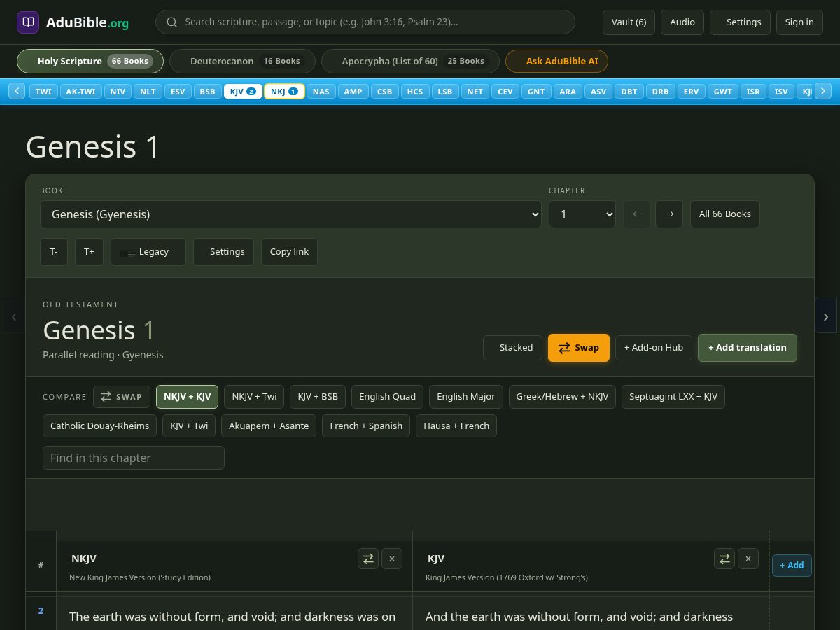The height and width of the screenshot is (630, 840).
Task: Select the NKJV + Twi compare preset
Action: [254, 397]
